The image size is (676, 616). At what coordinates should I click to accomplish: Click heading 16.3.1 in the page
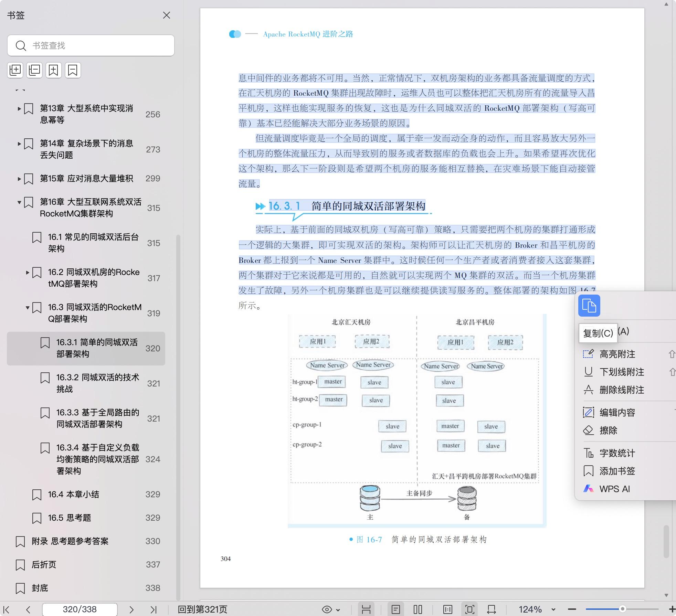tap(347, 206)
